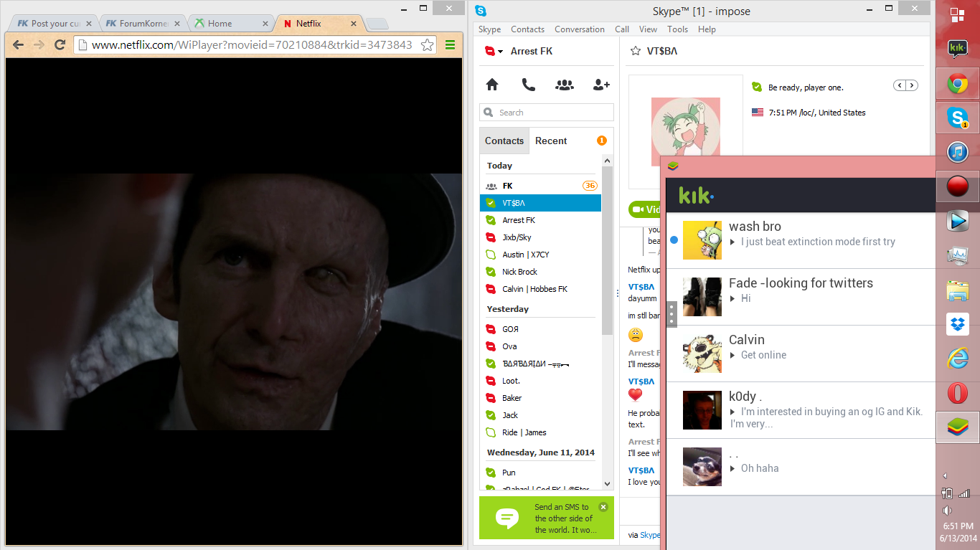The image size is (980, 550).
Task: Click the Skype contact Search field
Action: coord(547,113)
